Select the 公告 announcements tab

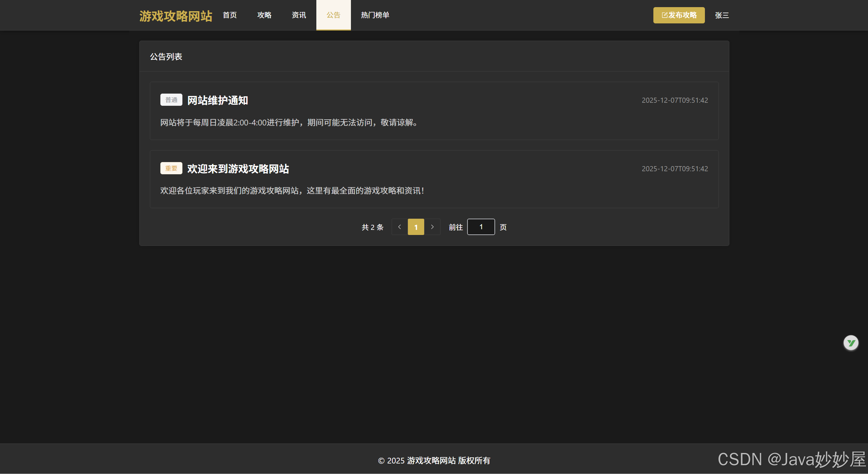click(333, 15)
